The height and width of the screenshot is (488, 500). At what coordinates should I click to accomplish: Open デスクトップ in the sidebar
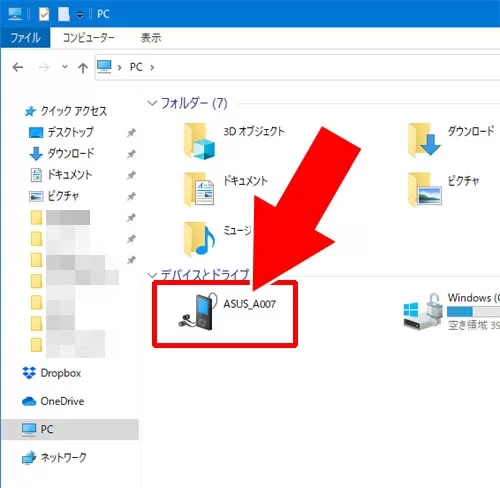coord(70,132)
